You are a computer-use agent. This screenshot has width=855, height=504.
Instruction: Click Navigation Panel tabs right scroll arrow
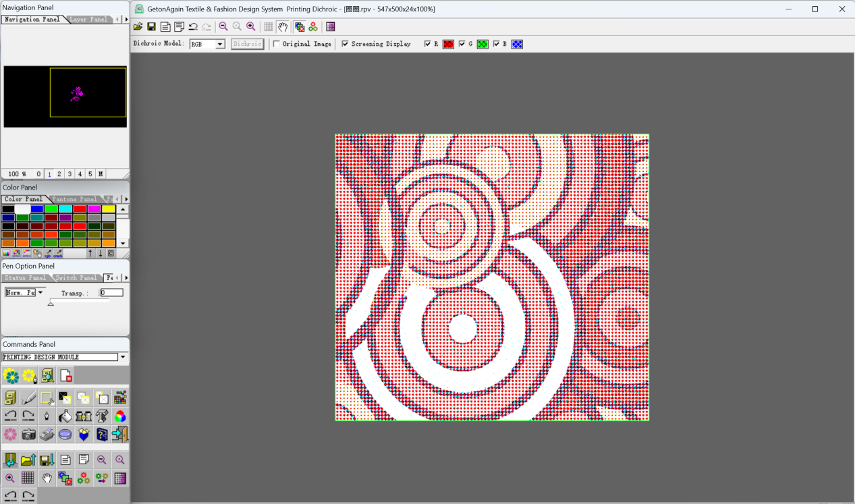coord(126,20)
